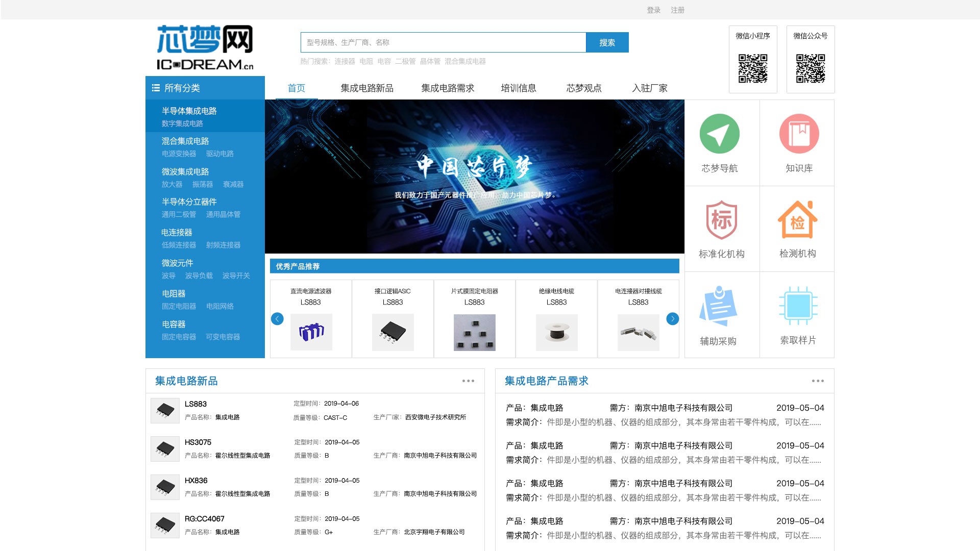Expand the 集成电路产品需求 more options ellipsis

818,381
